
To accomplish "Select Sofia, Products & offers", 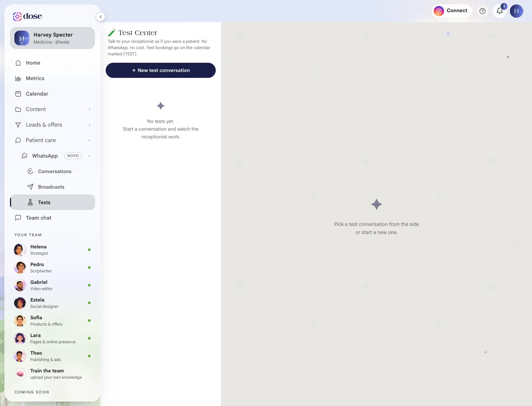I will pyautogui.click(x=52, y=321).
